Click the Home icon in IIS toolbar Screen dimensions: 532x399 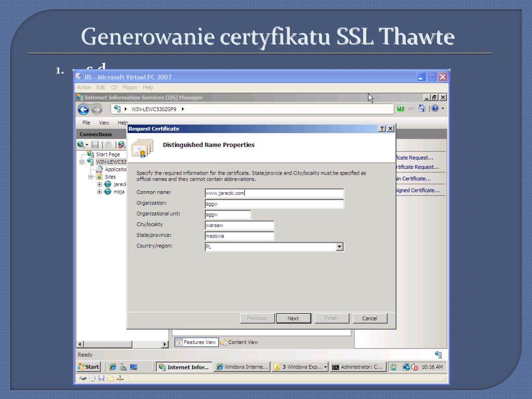coord(422,109)
